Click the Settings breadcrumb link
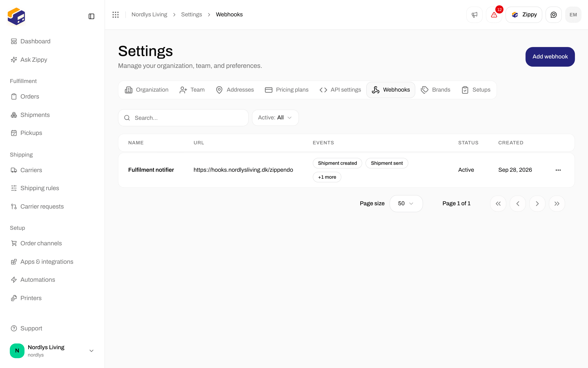 pos(192,15)
